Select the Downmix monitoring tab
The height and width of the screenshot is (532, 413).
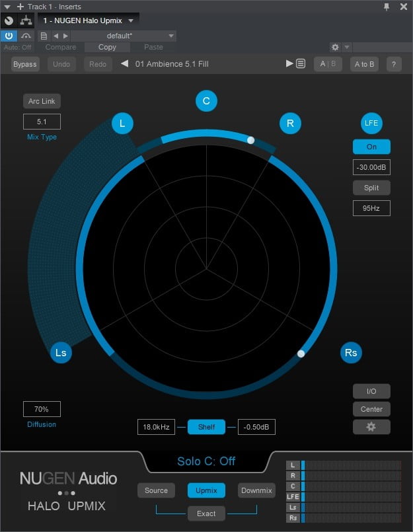pos(256,490)
